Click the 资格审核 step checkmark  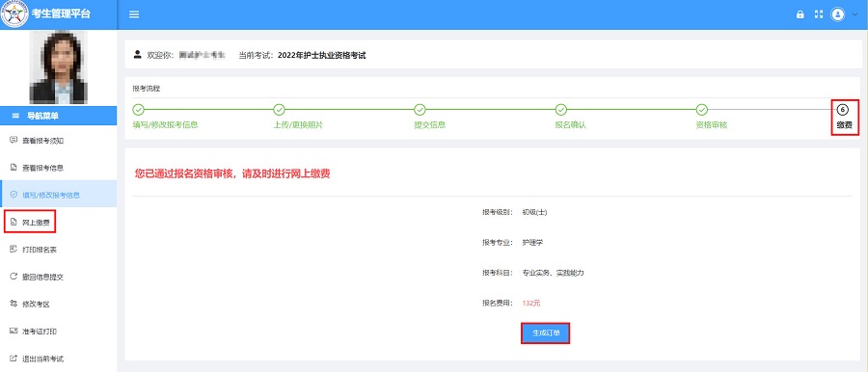702,110
